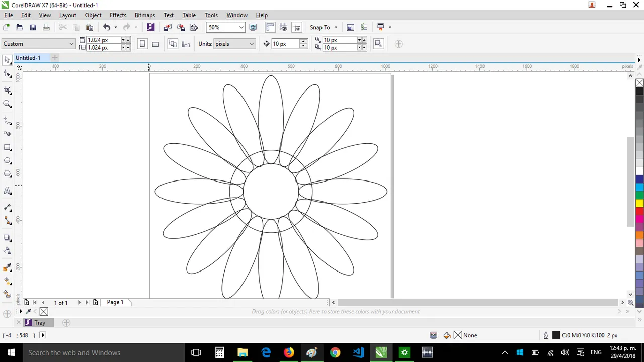Click the Tray palette label
Image resolution: width=644 pixels, height=362 pixels.
pyautogui.click(x=40, y=323)
